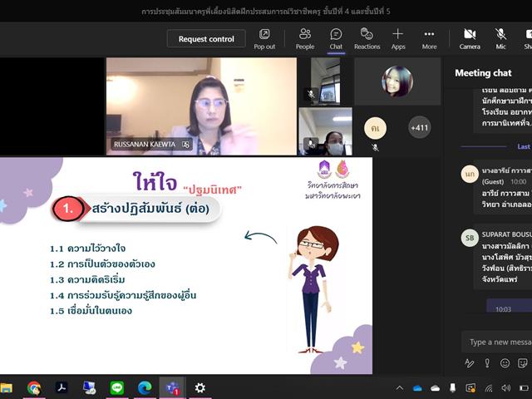This screenshot has width=532, height=399.
Task: Open the More options menu
Action: tap(429, 39)
